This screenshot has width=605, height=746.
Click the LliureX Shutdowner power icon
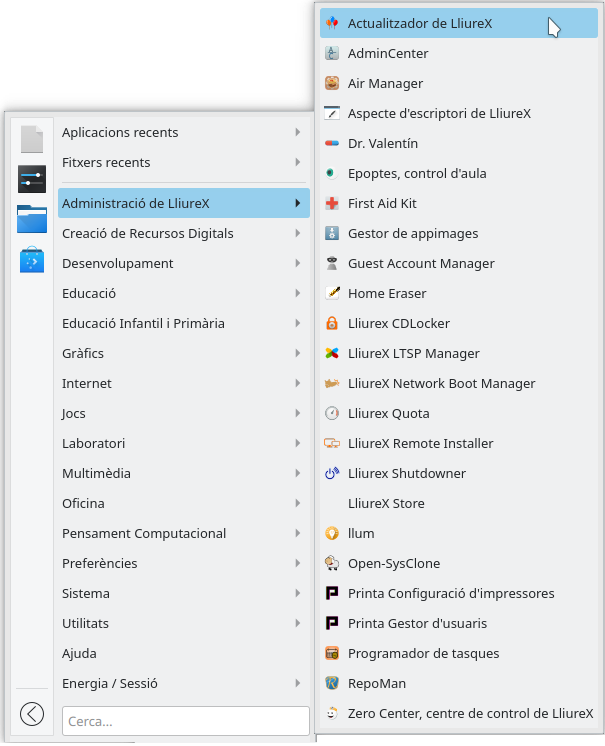(x=332, y=473)
